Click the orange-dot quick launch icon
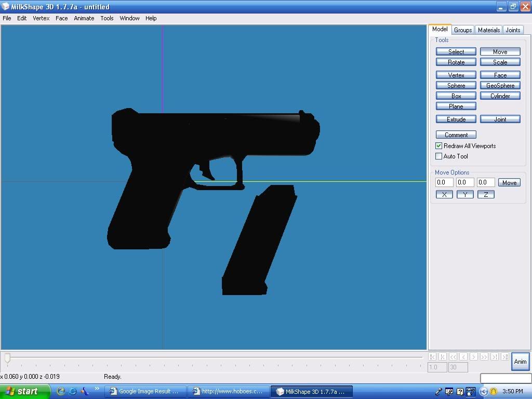Viewport: 532px width, 399px height. pyautogui.click(x=85, y=391)
